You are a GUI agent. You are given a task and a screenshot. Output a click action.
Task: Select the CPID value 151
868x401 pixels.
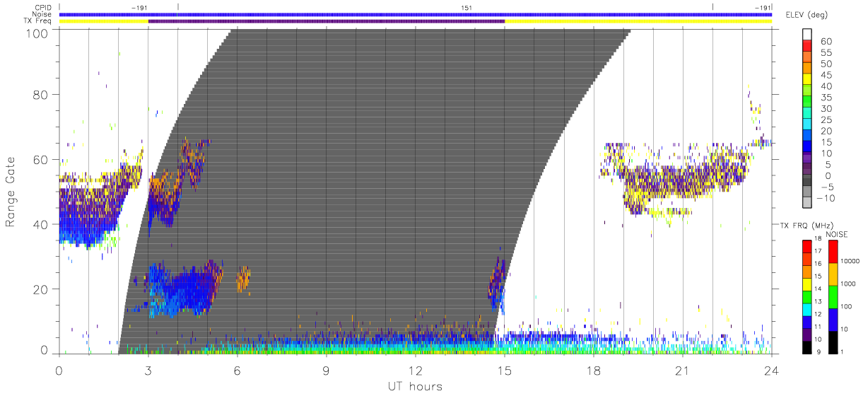click(x=467, y=7)
